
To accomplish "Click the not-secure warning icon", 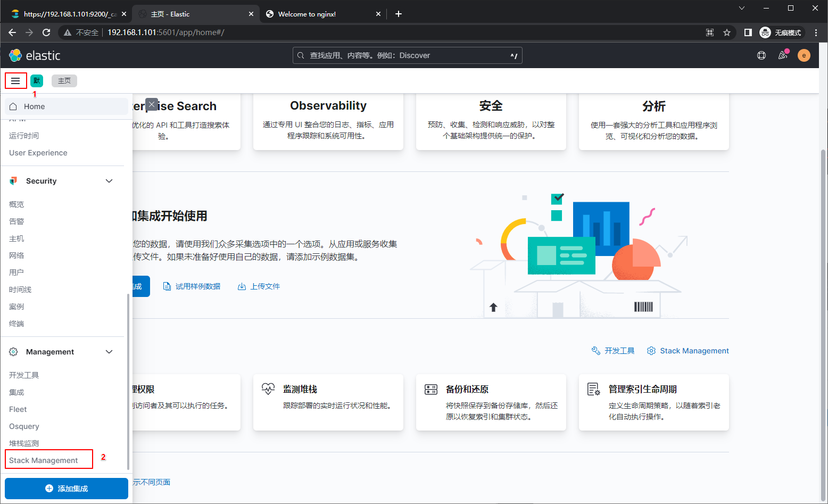I will coord(68,32).
